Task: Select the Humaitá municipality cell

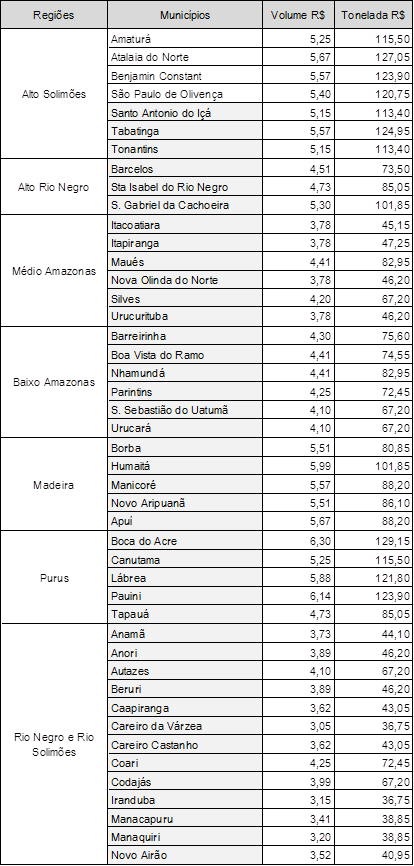Action: pyautogui.click(x=185, y=466)
